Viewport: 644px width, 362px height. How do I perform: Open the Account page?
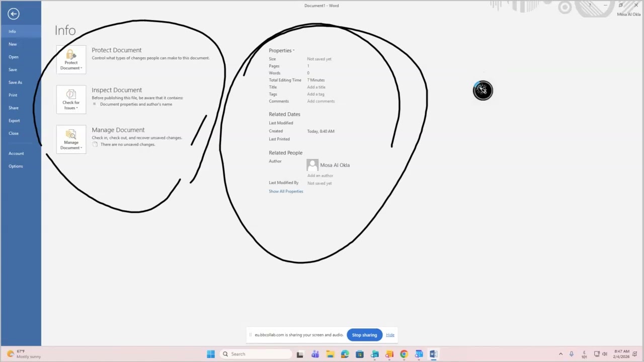coord(21,153)
